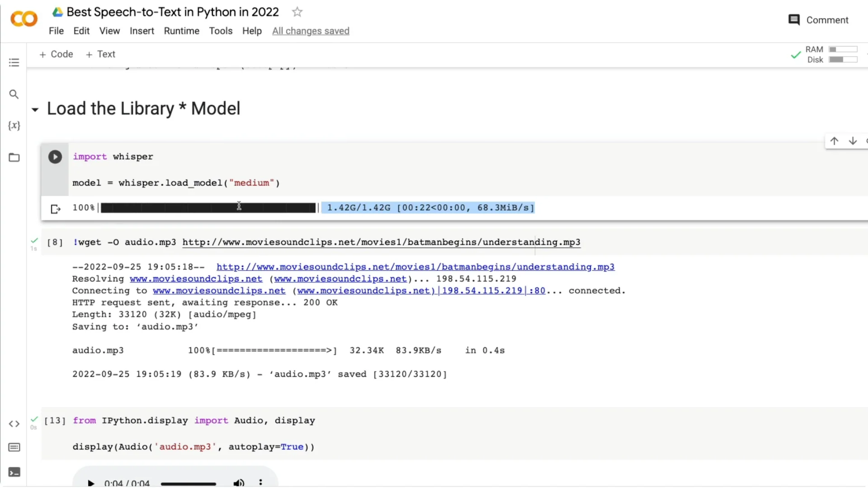Viewport: 868px width, 488px height.
Task: Star the notebook as favorite
Action: click(x=297, y=12)
